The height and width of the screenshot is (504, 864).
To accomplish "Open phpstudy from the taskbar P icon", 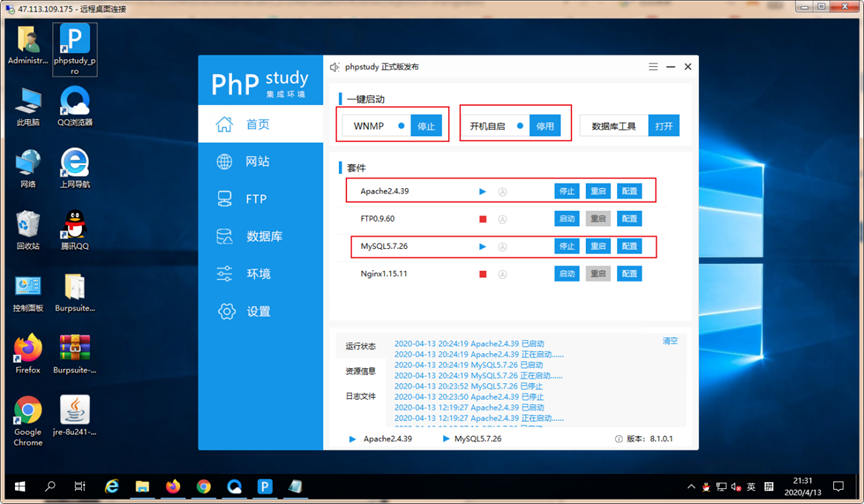I will point(265,486).
